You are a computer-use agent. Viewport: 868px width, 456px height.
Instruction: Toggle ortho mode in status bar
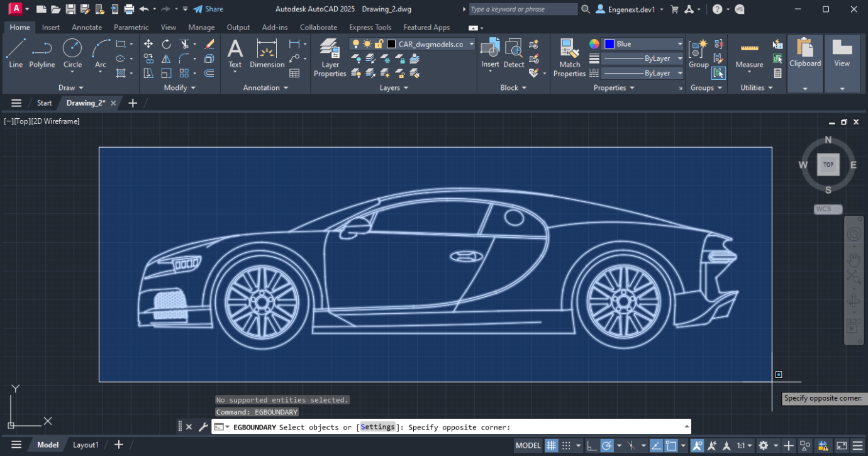pyautogui.click(x=592, y=445)
